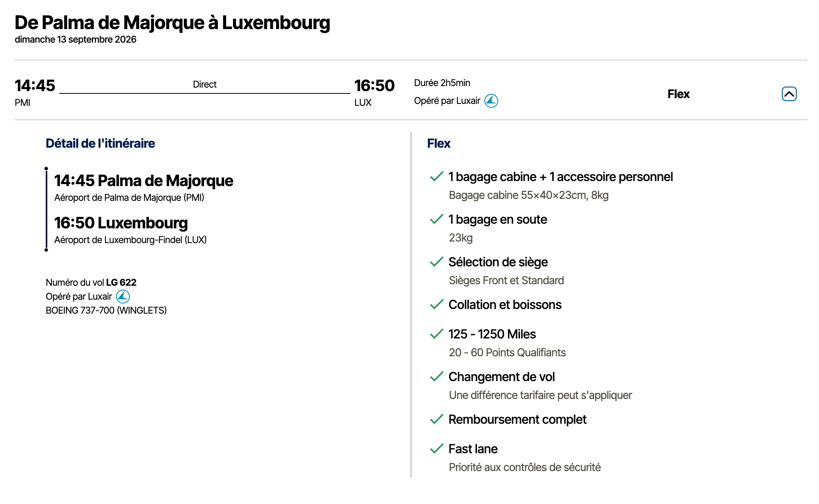Click Détail de l'itinéraire heading
This screenshot has height=504, width=819.
point(100,143)
